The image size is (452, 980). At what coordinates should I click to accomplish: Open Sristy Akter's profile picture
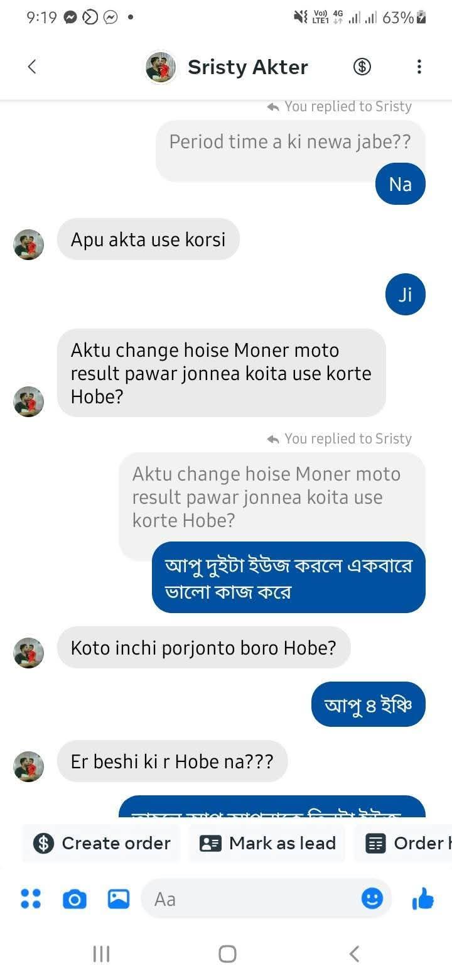[160, 67]
